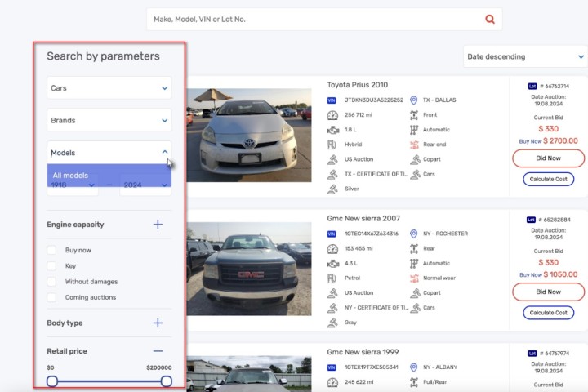Click gavel icon beside Prius Copart

pos(415,159)
